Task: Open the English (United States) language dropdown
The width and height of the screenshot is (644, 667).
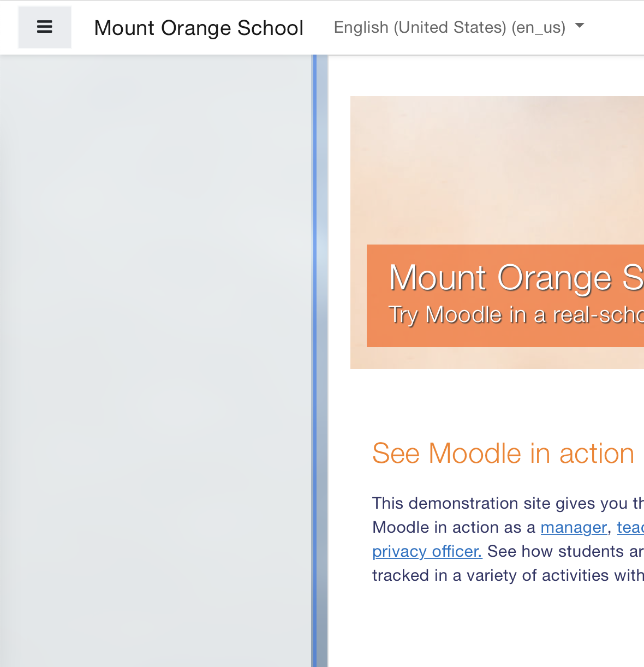Action: (459, 27)
